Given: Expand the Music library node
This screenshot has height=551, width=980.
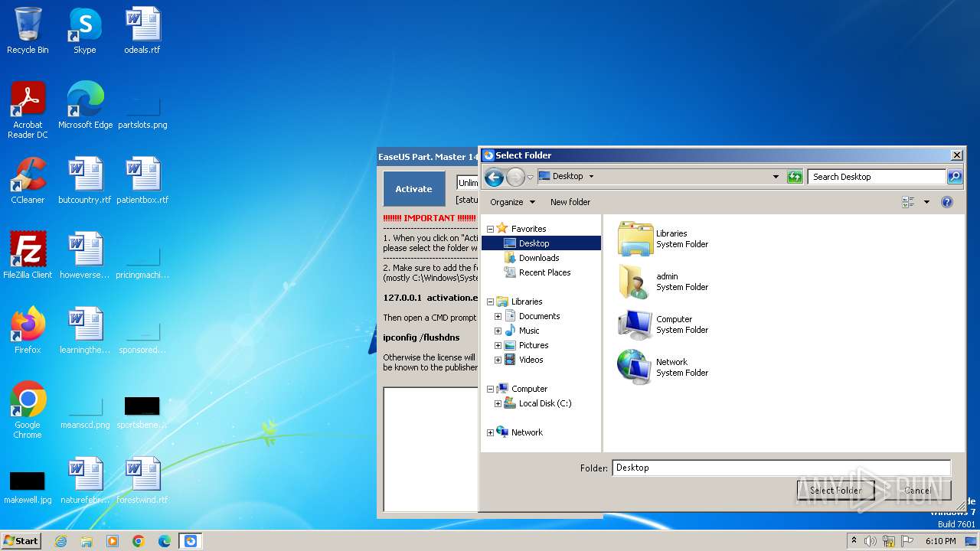Looking at the screenshot, I should click(498, 331).
